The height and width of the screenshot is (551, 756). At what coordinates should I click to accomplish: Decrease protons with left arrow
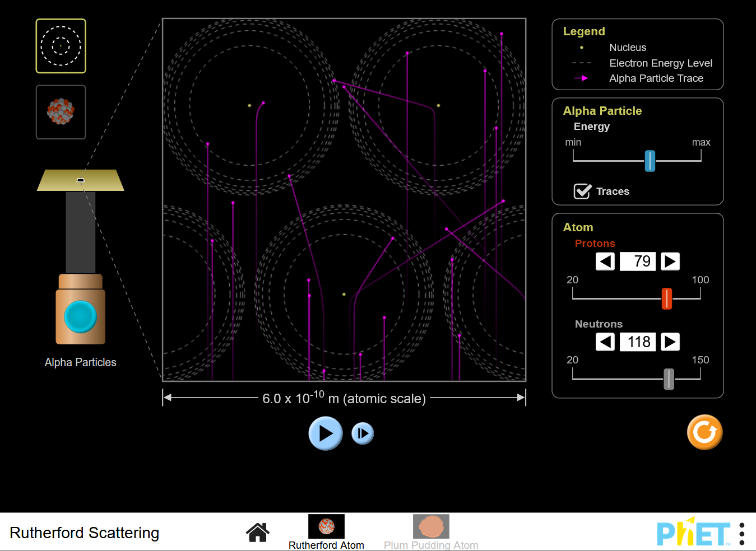(x=605, y=262)
